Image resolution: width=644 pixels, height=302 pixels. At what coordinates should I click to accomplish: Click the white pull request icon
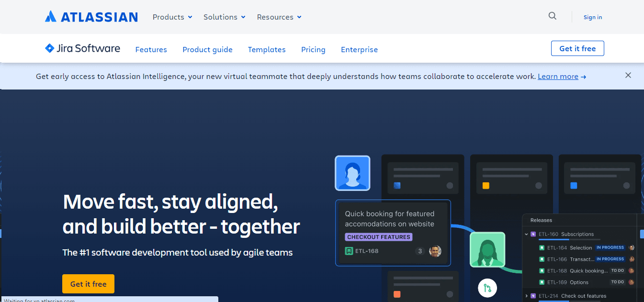click(x=487, y=288)
